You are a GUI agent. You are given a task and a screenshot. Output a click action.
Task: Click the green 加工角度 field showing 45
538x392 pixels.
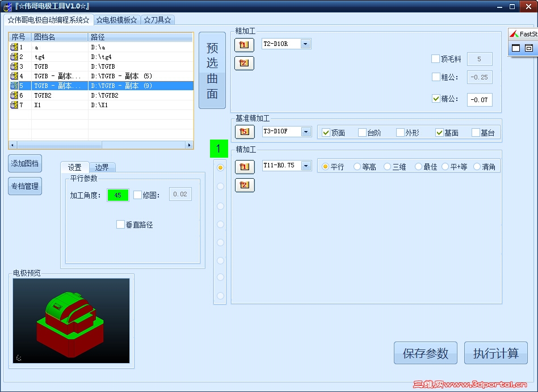coord(117,195)
